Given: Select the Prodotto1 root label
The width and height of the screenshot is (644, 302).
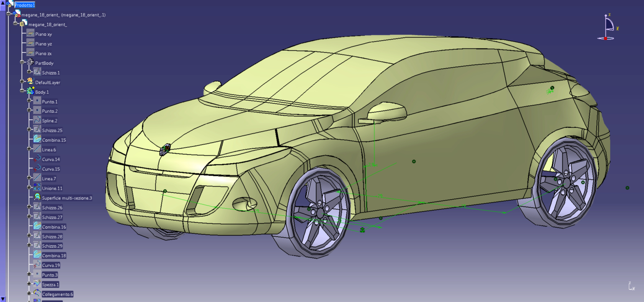Looking at the screenshot, I should click(25, 5).
